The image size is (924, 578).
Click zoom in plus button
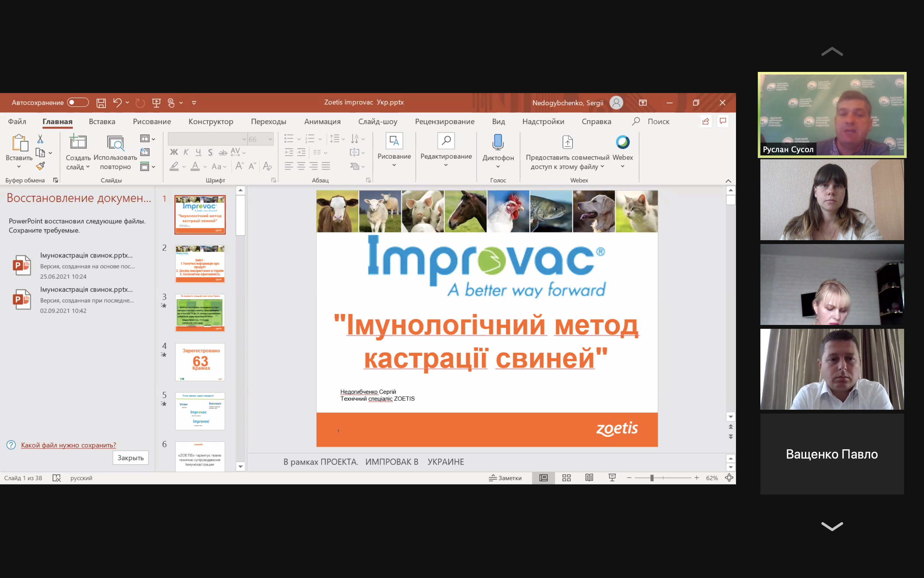[x=697, y=478]
